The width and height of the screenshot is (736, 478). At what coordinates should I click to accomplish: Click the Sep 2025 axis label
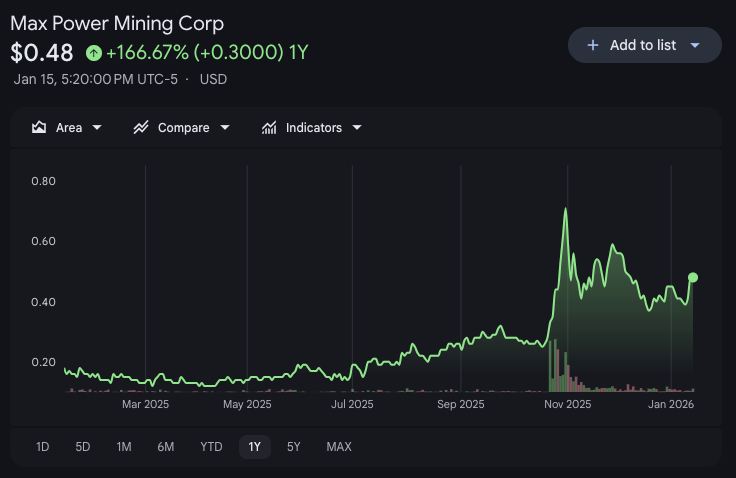coord(461,404)
